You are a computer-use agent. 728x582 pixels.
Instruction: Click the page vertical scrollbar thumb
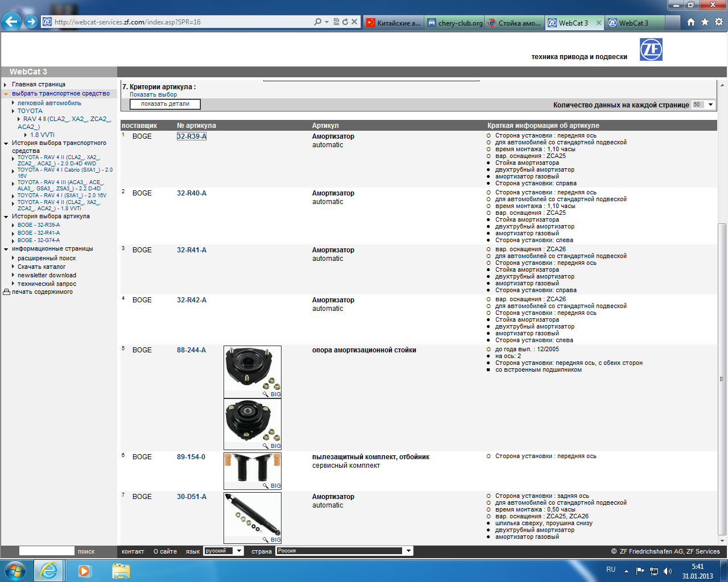point(722,379)
